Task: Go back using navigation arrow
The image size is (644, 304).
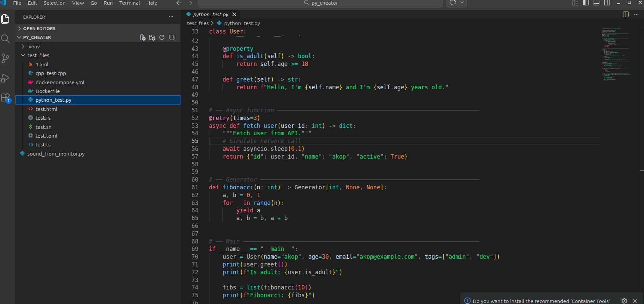Action: (179, 3)
